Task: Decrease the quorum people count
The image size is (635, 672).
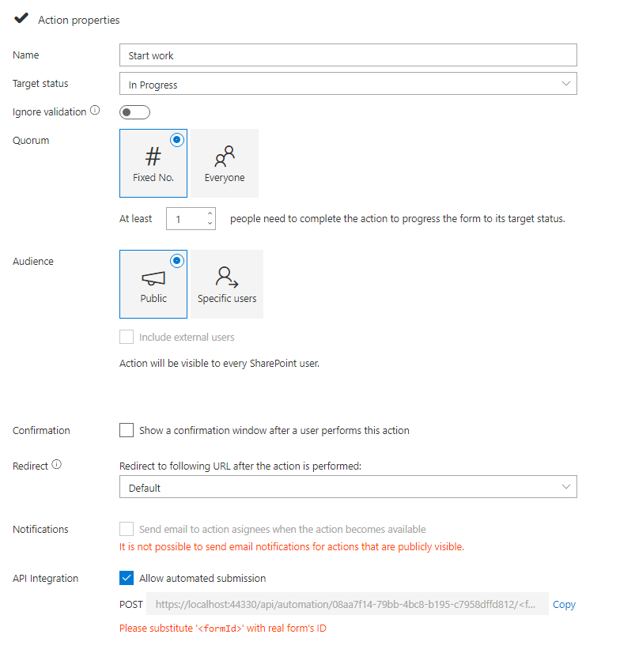Action: coord(210,224)
